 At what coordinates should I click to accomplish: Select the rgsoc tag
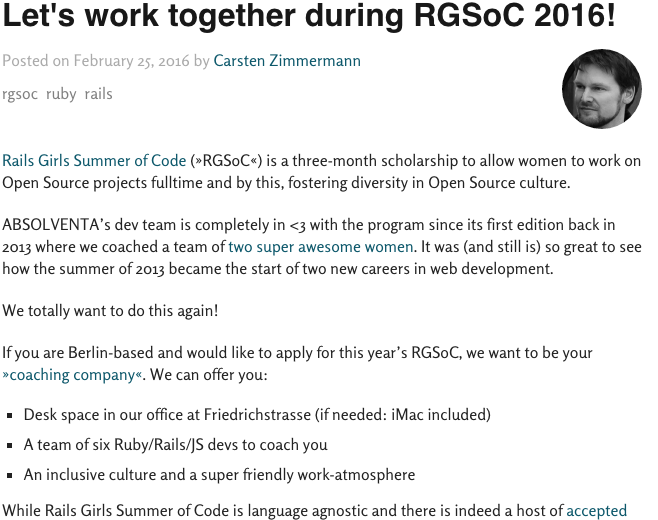point(20,94)
